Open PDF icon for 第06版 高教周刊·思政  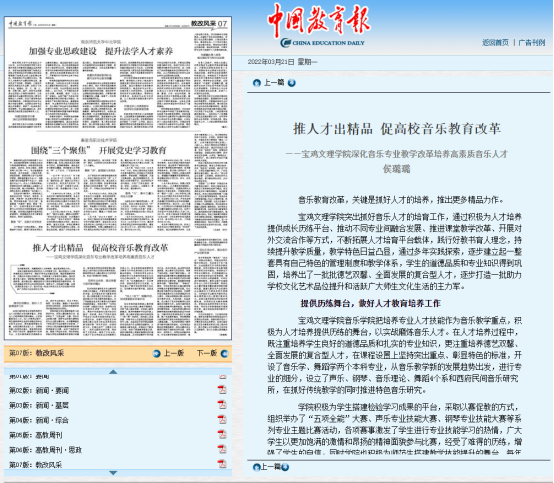coord(222,449)
